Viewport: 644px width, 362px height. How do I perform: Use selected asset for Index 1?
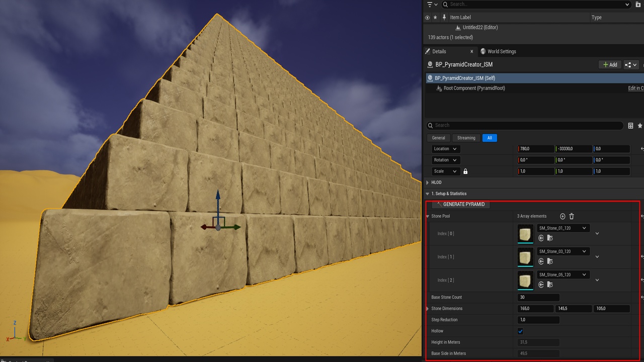[x=541, y=261]
